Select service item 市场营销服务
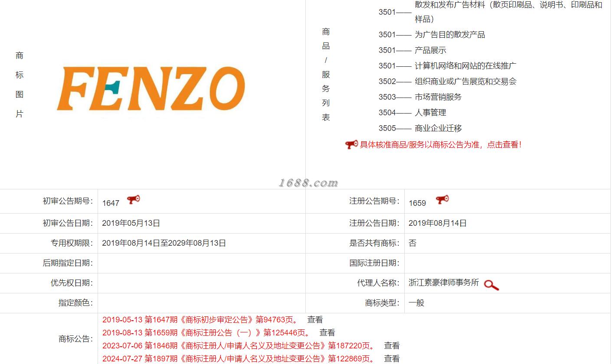Image resolution: width=616 pixels, height=364 pixels. point(438,97)
